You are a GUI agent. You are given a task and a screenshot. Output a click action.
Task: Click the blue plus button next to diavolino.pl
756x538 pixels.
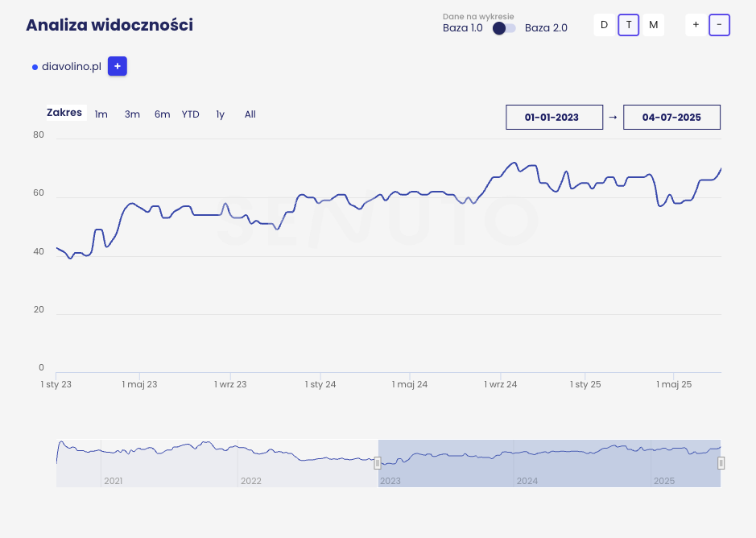(117, 67)
